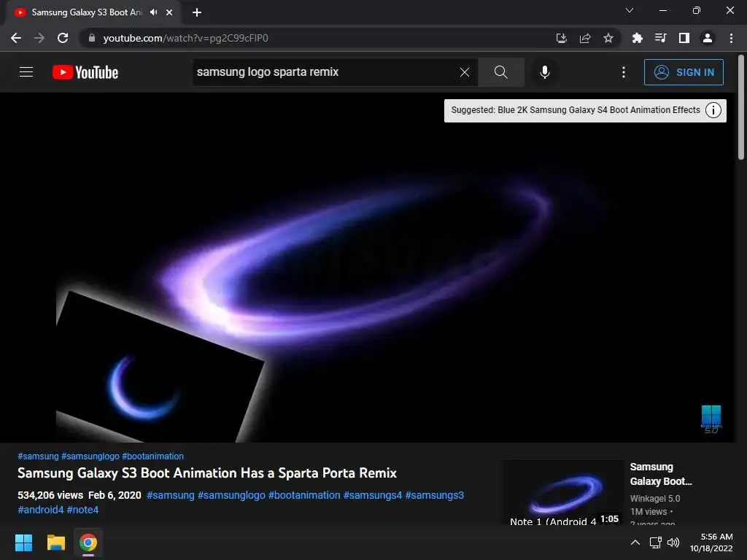
Task: Open network settings from the tray
Action: pos(656,542)
